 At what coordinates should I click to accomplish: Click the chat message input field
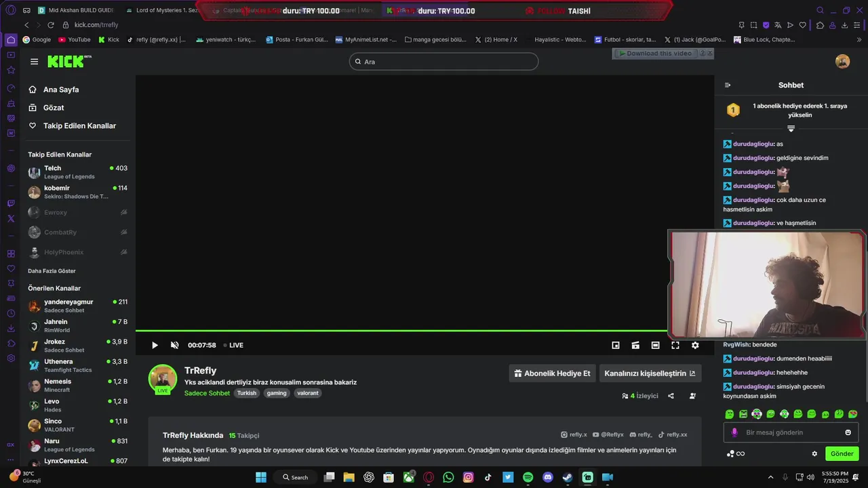pyautogui.click(x=791, y=432)
